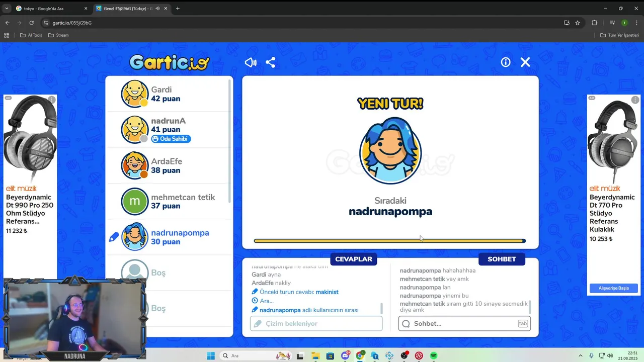Screen dimensions: 644x362
Task: Open OBS Studio from the taskbar
Action: (x=405, y=355)
